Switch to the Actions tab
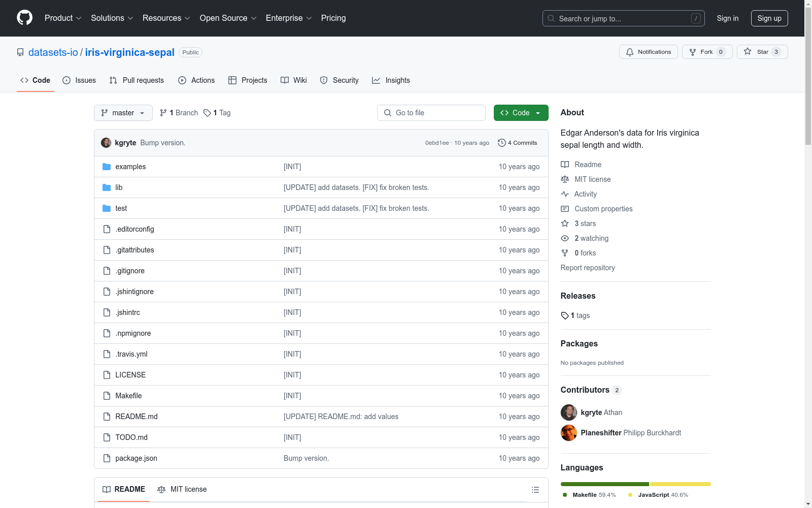 (196, 80)
